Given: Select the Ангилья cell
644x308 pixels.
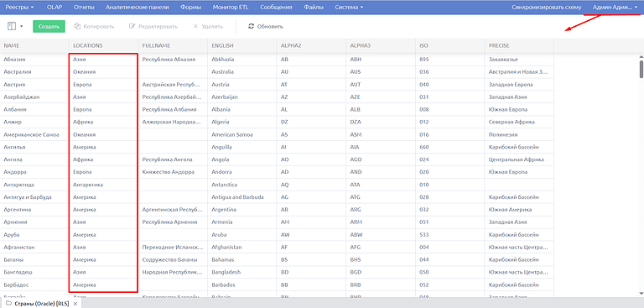Looking at the screenshot, I should coord(34,147).
